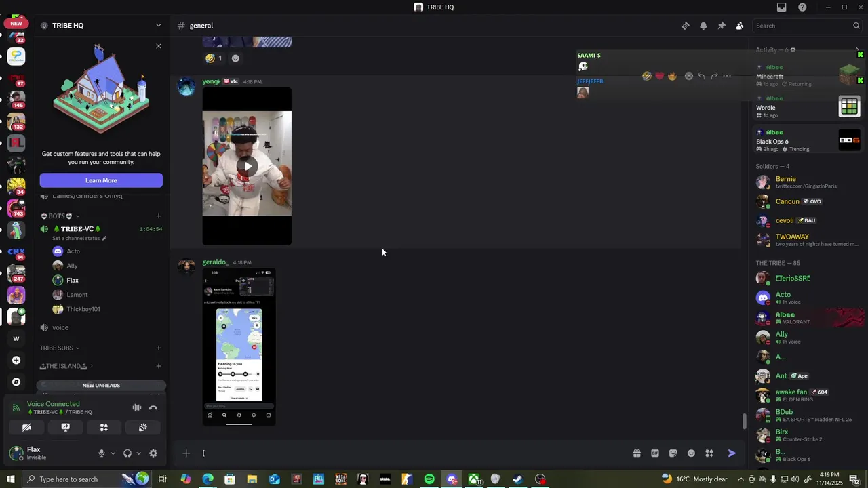Open the Inbox icon in title bar

click(782, 7)
